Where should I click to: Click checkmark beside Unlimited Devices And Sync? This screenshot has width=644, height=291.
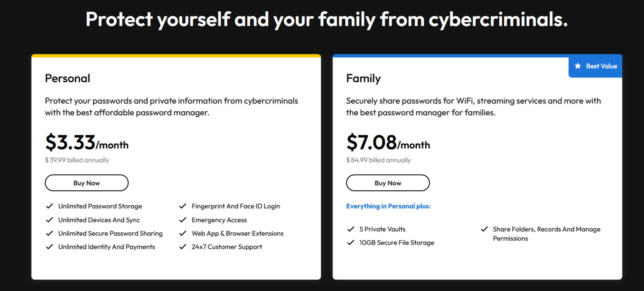point(49,220)
